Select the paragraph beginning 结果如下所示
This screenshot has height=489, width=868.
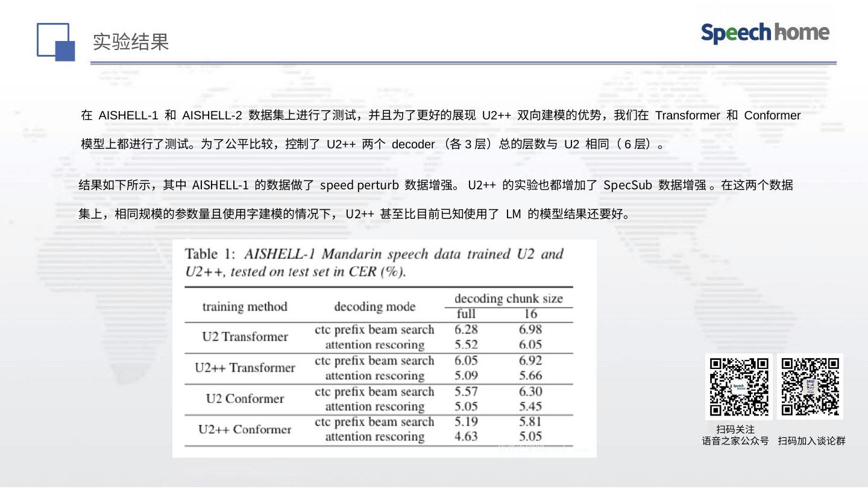[436, 199]
